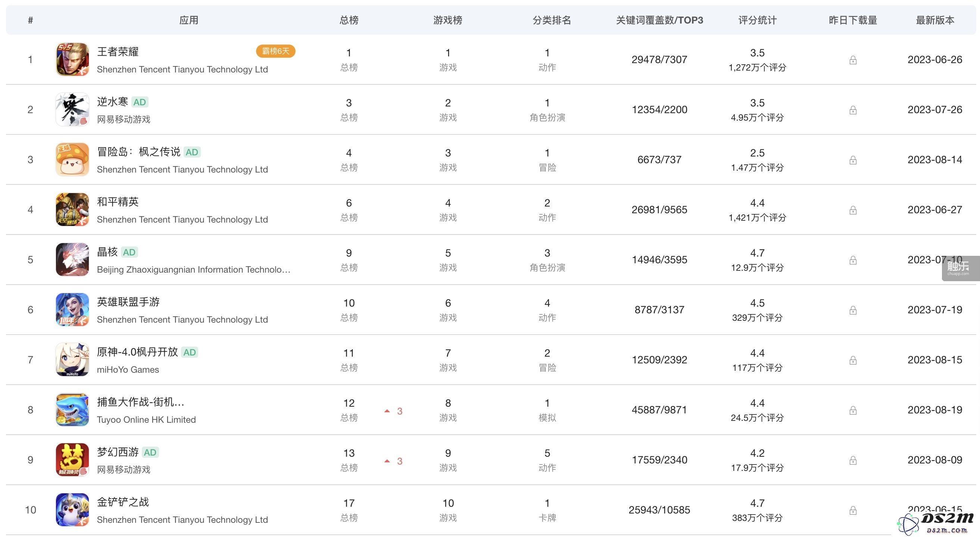This screenshot has height=537, width=980.
Task: Click version date 2023-08-19
Action: (935, 410)
